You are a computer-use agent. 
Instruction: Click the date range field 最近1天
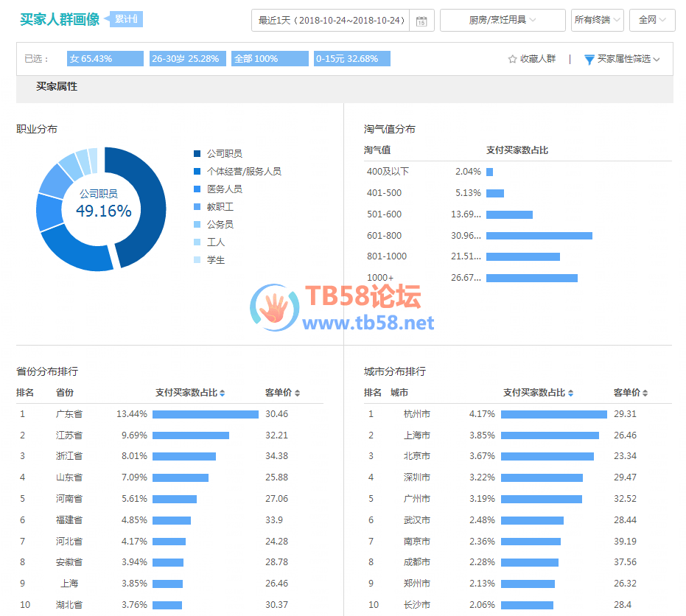tap(332, 21)
